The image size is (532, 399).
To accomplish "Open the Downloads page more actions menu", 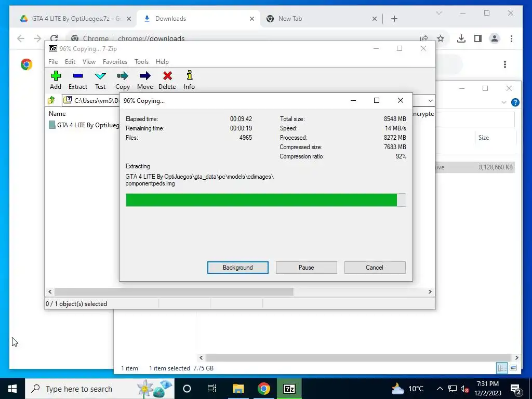I will 505,64.
